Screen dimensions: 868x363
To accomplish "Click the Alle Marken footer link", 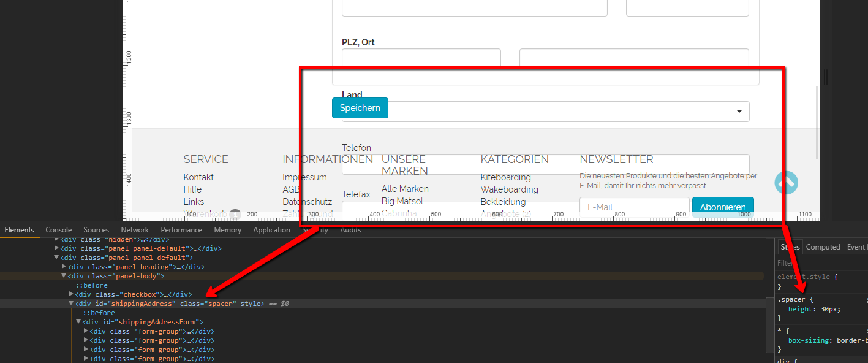I will [405, 189].
